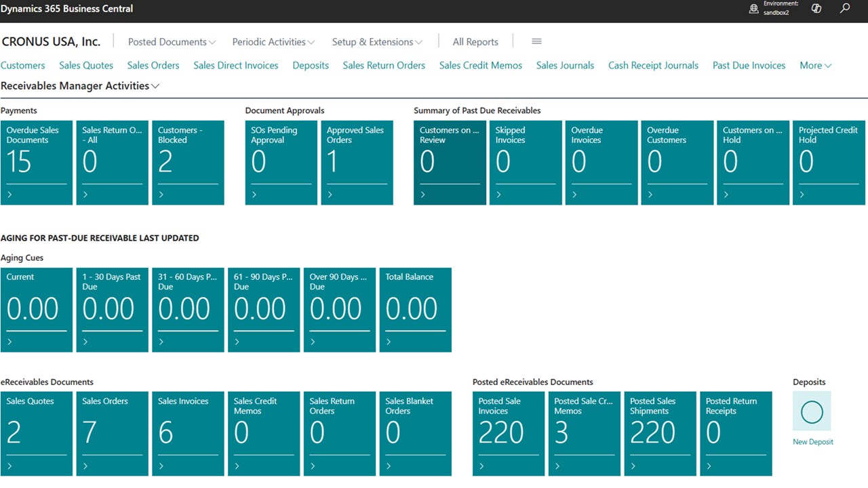
Task: Collapse Receivables Manager Activities section
Action: [x=80, y=86]
